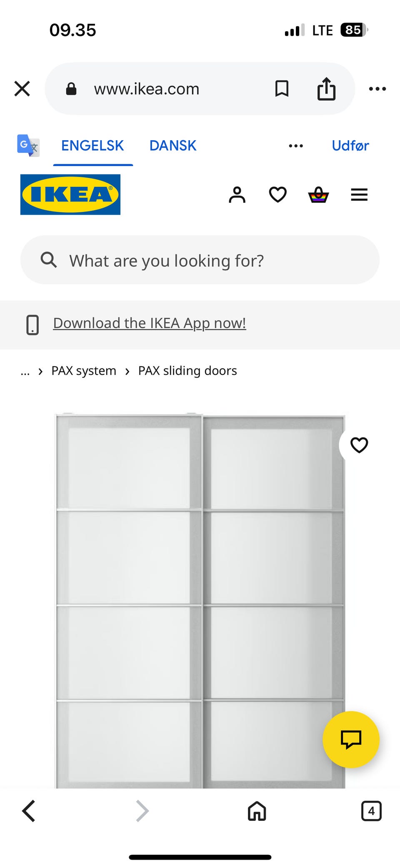400x868 pixels.
Task: Switch translation to the ENGELSK tab
Action: pos(92,146)
